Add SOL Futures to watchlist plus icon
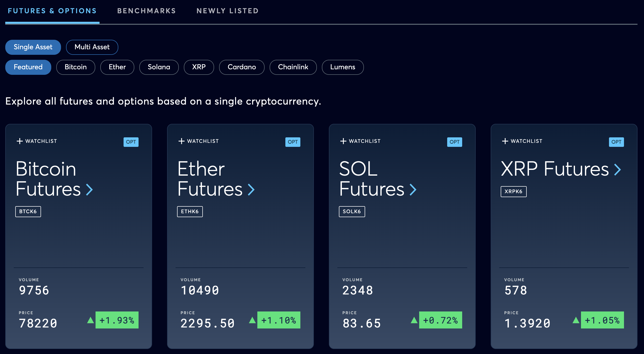The image size is (644, 354). point(343,141)
